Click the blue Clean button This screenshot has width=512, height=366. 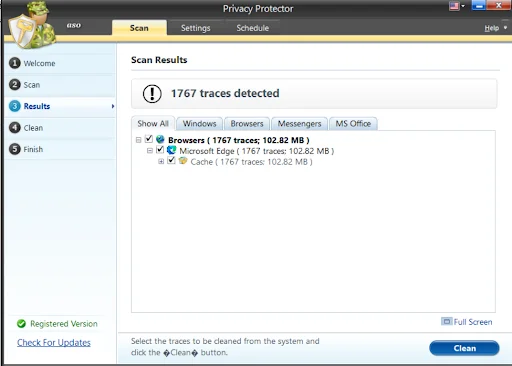pos(464,348)
